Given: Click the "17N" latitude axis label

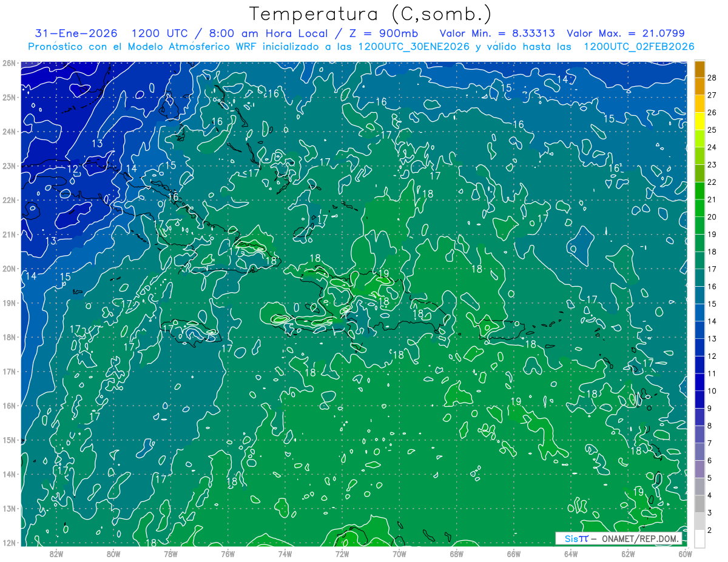Looking at the screenshot, I should tap(8, 371).
